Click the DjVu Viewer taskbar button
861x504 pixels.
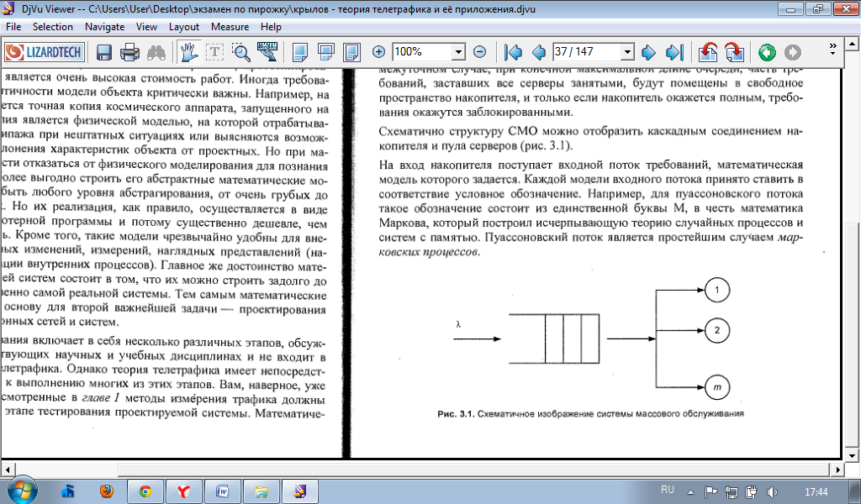[299, 491]
